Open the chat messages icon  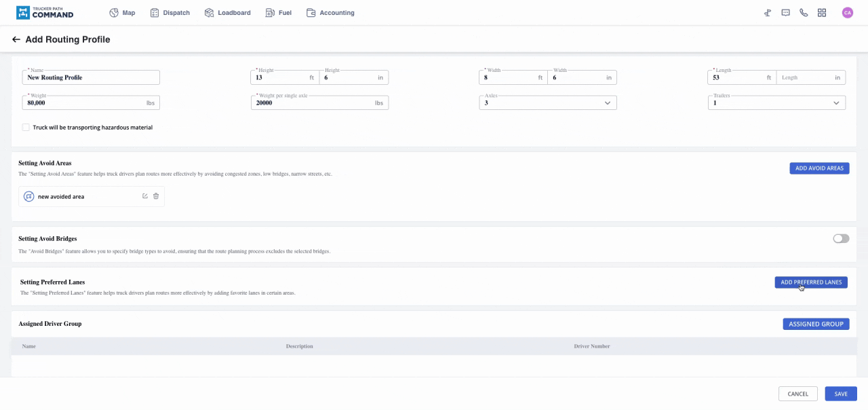785,13
